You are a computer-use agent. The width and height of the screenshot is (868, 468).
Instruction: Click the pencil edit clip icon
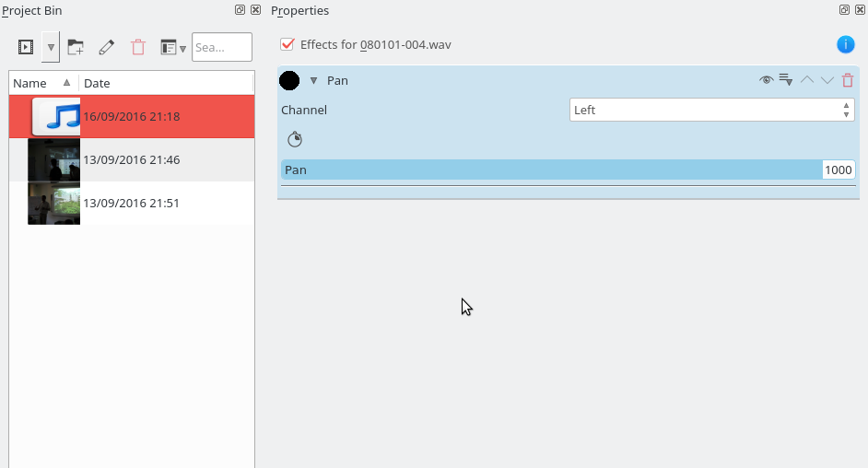pos(106,47)
